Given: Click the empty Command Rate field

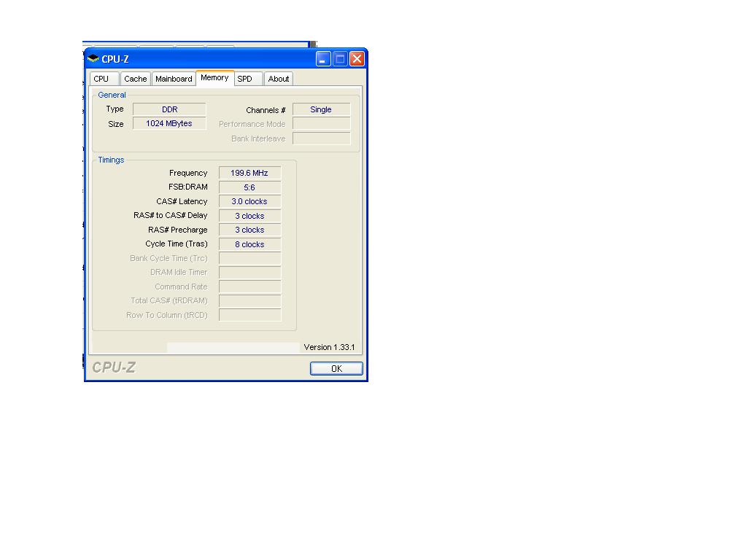Looking at the screenshot, I should point(249,287).
